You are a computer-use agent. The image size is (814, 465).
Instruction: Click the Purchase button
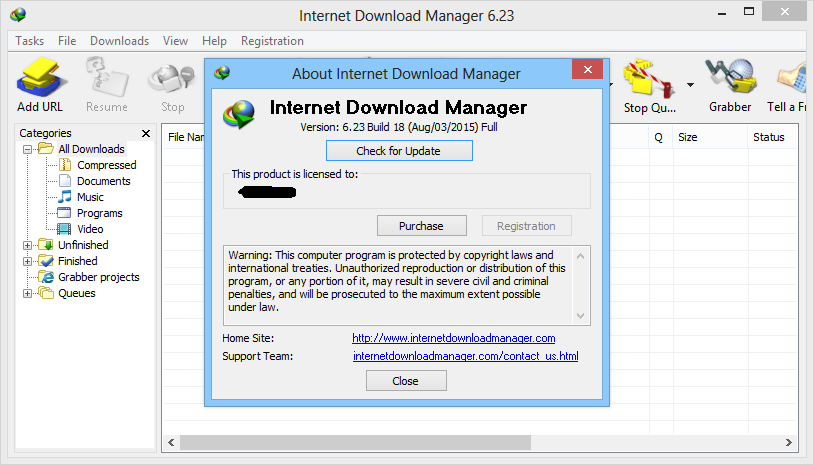click(422, 226)
